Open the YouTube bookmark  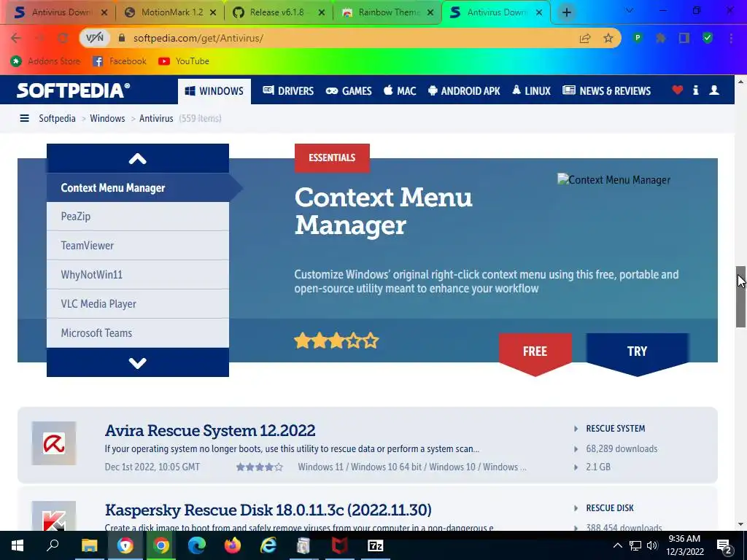coord(183,61)
